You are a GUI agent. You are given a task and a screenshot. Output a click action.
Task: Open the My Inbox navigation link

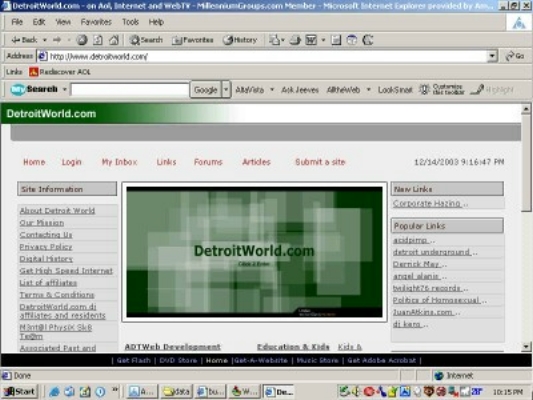[119, 162]
